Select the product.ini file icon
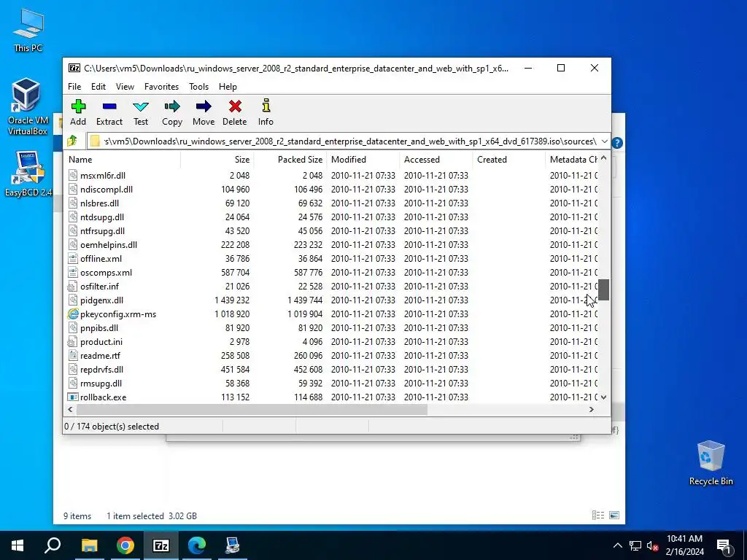The width and height of the screenshot is (747, 560). [x=72, y=341]
